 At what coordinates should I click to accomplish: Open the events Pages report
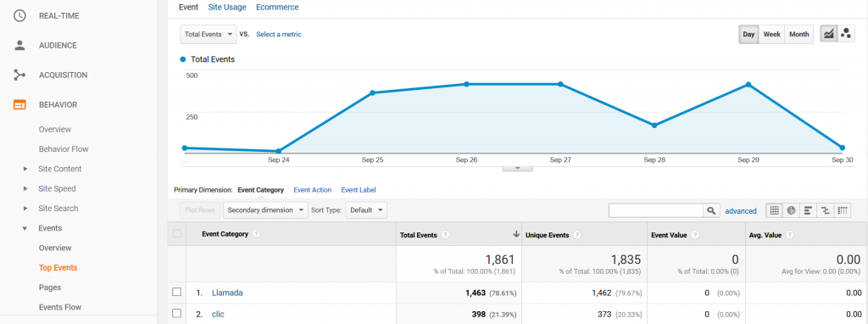coord(50,288)
